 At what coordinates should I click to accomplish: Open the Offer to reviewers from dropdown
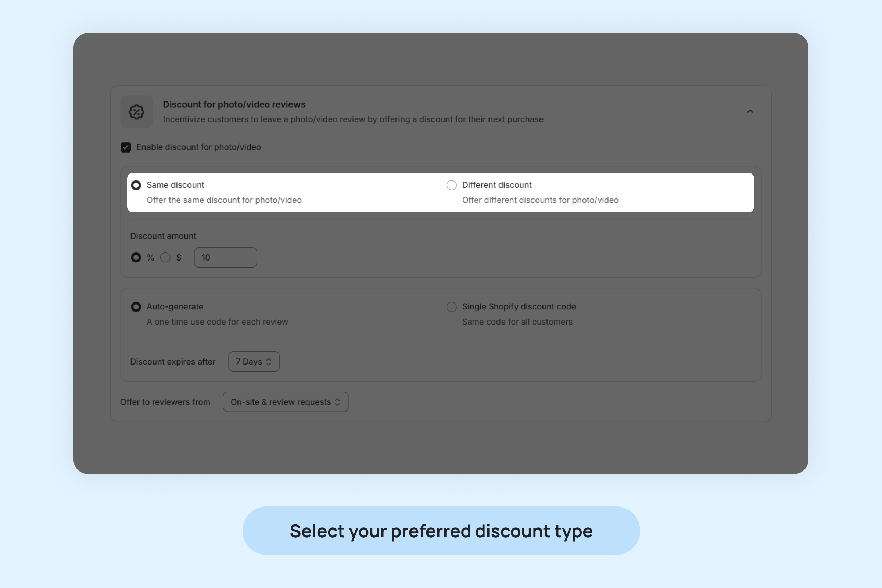tap(286, 402)
